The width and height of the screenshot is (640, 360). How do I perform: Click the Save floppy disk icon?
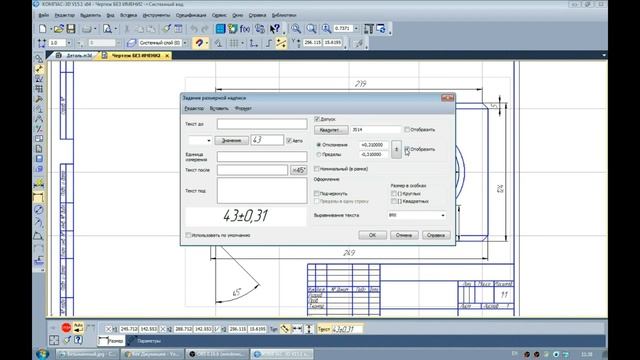coord(71,29)
